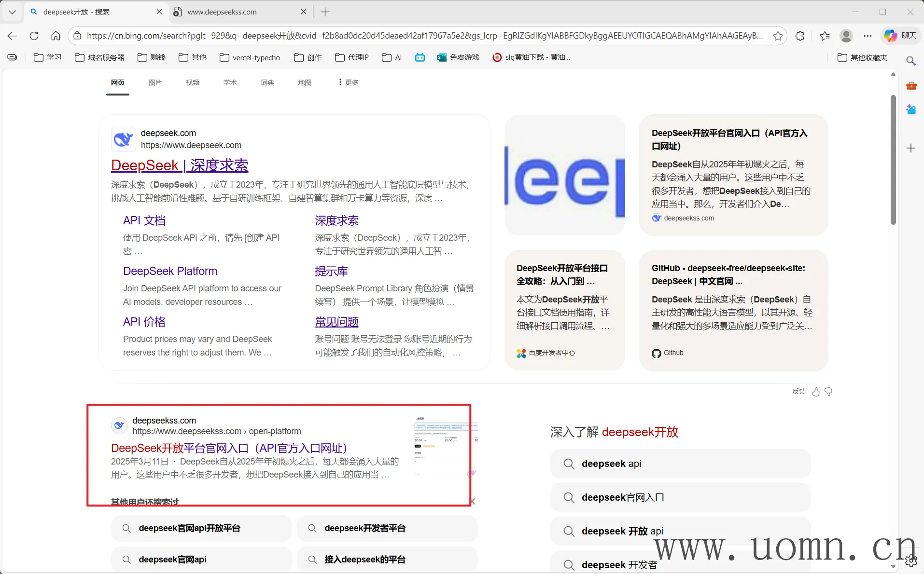The height and width of the screenshot is (574, 924).
Task: Star this page as a favorite
Action: [778, 36]
